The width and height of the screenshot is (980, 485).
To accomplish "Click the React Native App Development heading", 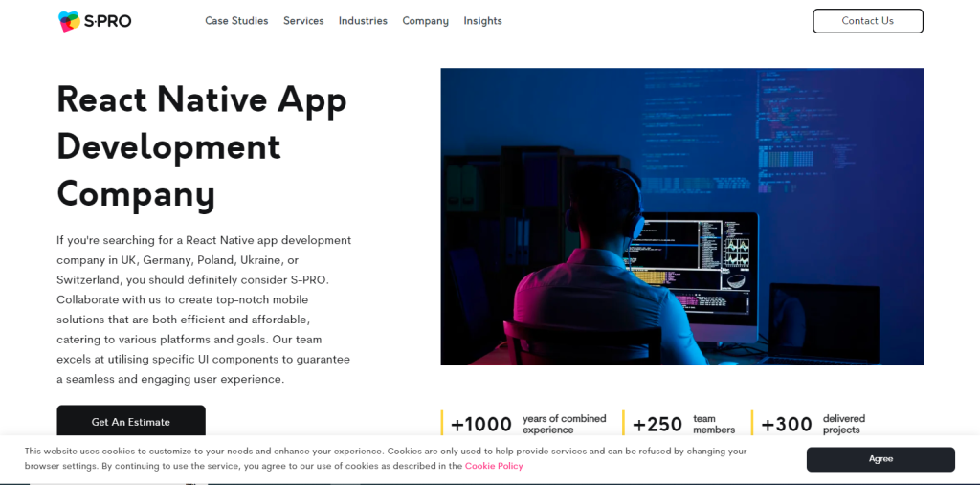I will point(202,146).
